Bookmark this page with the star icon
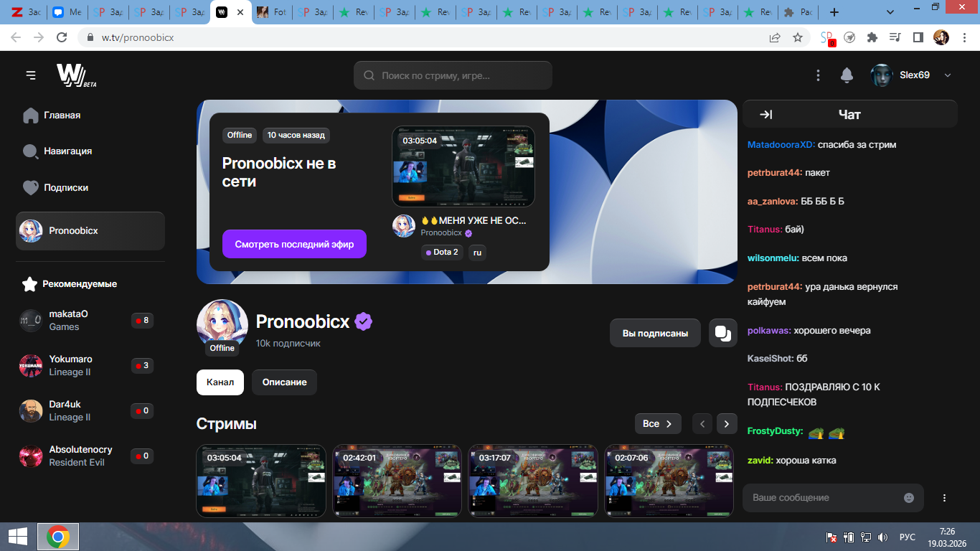This screenshot has width=980, height=551. 797,37
